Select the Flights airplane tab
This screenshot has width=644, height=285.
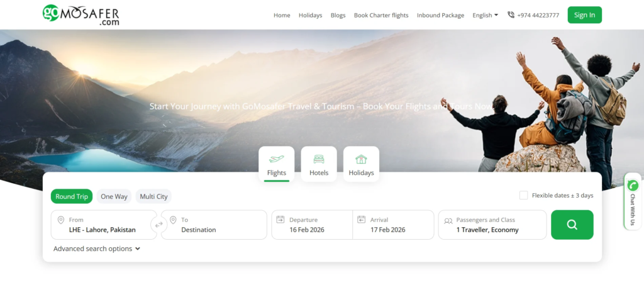(x=276, y=164)
